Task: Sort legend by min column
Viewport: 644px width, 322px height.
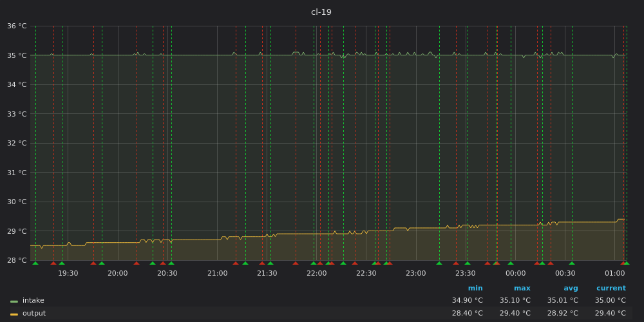Action: click(475, 289)
